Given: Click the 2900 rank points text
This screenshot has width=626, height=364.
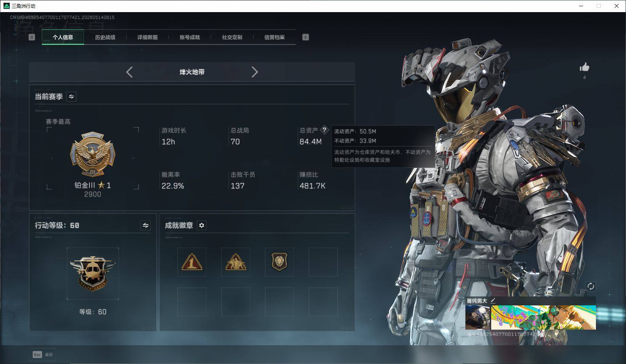Looking at the screenshot, I should 93,194.
